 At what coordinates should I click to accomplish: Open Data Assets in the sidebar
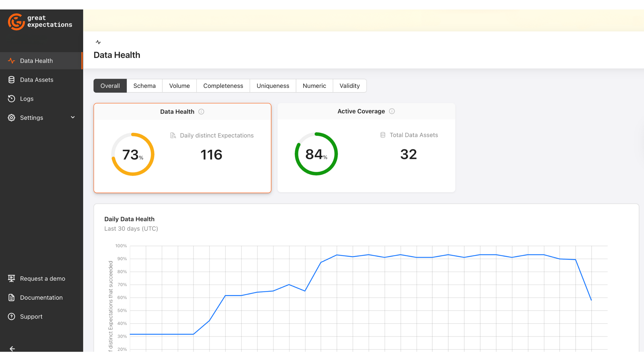click(x=41, y=80)
